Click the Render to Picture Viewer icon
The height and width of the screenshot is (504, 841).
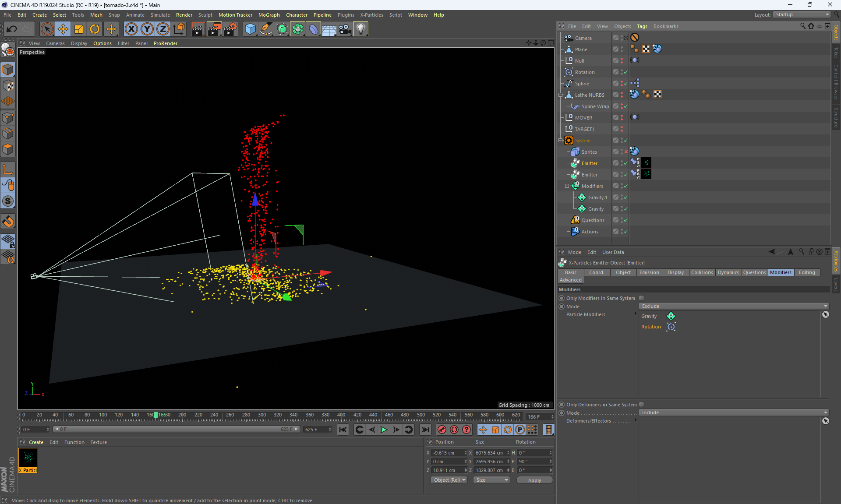pyautogui.click(x=214, y=29)
